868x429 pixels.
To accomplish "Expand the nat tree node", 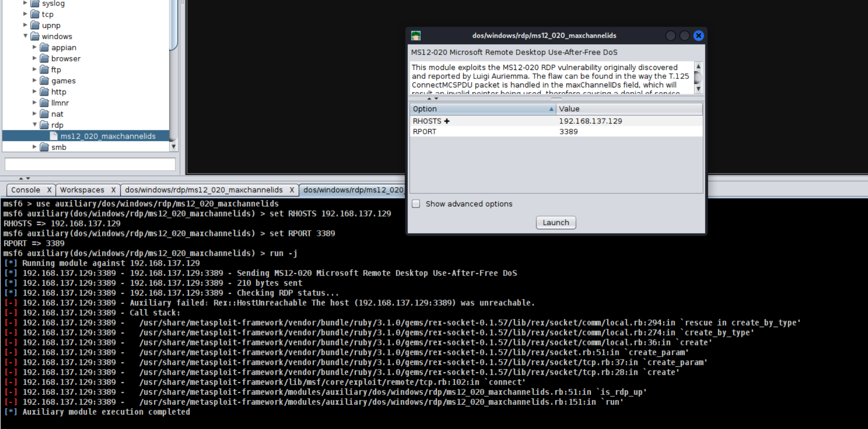I will pyautogui.click(x=35, y=113).
